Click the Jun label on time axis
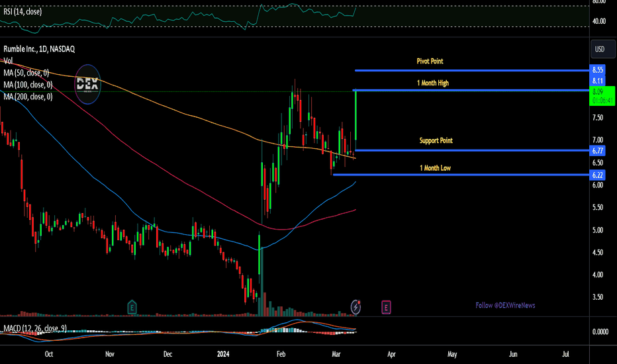Image resolution: width=617 pixels, height=364 pixels. 513,354
